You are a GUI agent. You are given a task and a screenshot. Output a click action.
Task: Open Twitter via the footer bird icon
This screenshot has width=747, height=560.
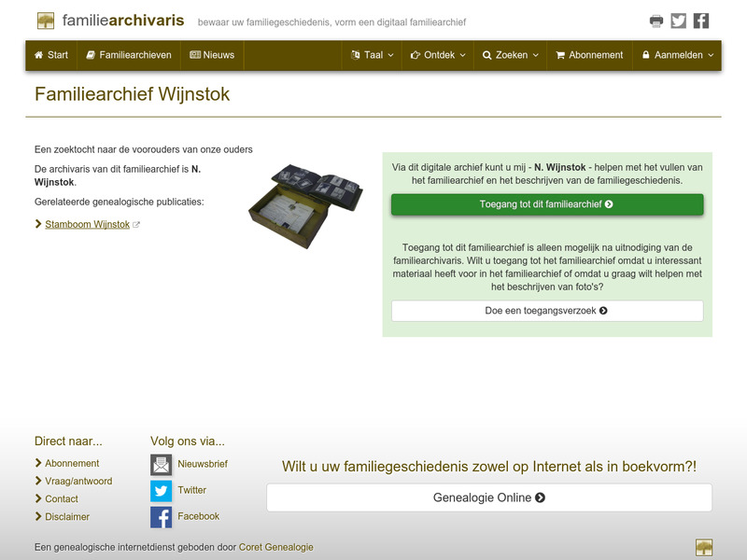161,489
